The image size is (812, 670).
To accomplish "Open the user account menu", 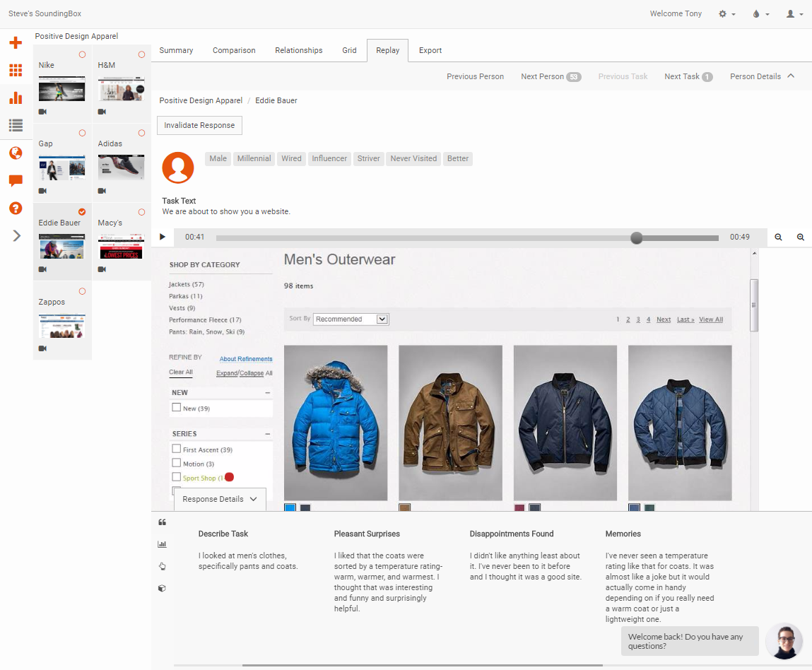I will coord(794,14).
